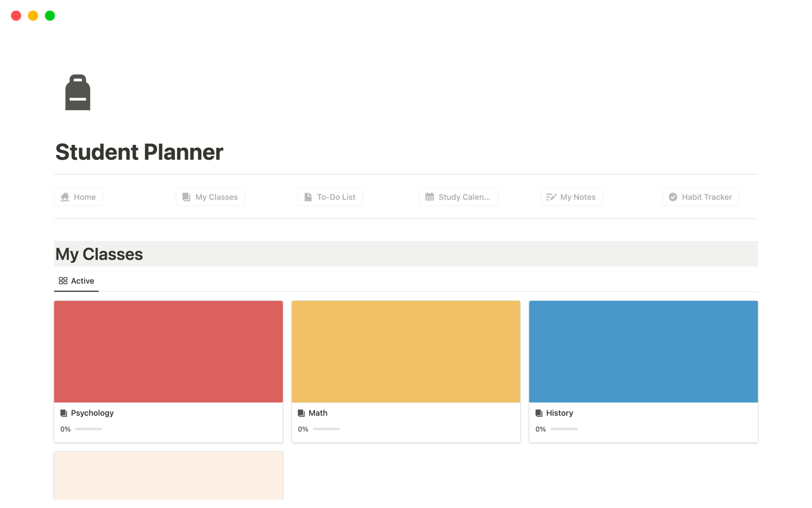812x508 pixels.
Task: Select the To-Do List document icon
Action: (308, 197)
